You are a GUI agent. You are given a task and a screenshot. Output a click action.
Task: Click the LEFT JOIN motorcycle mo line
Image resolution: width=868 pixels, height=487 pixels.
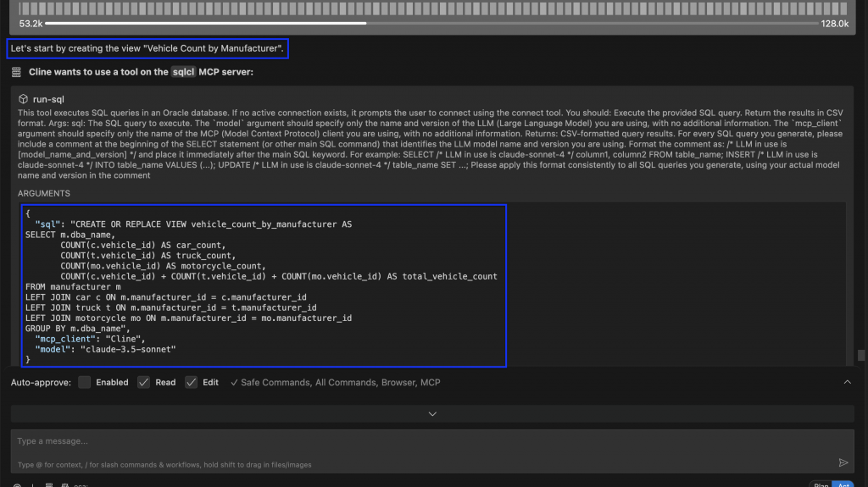[188, 318]
